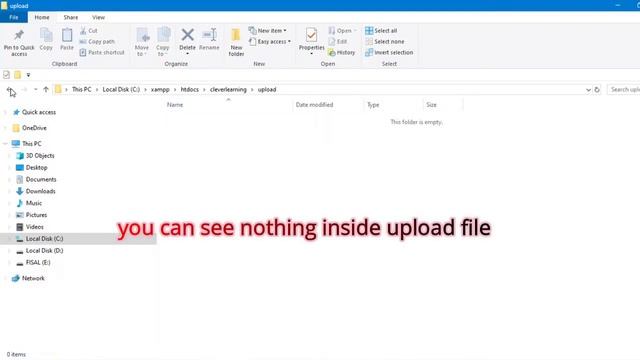Click the Delete X icon

pos(187,35)
